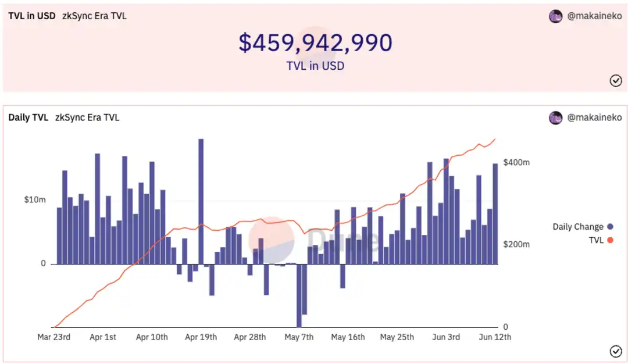Click the Dune watermark behind the TVL counter
The image size is (628, 364).
tap(315, 44)
